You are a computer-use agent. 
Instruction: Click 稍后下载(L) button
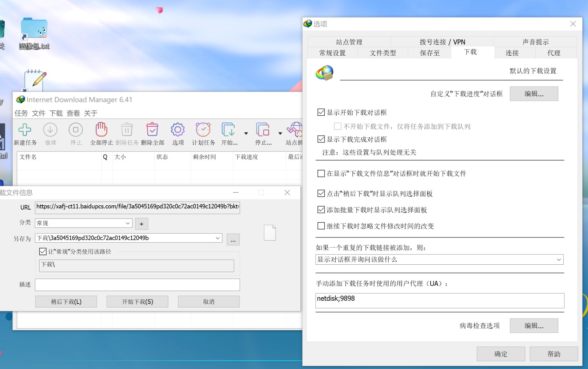[x=66, y=302]
